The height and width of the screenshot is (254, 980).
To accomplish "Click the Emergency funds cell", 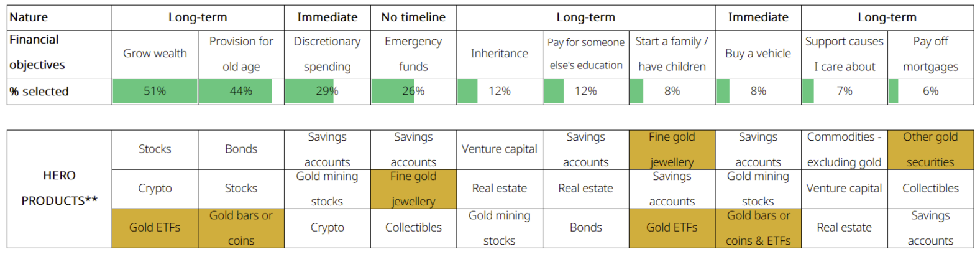I will 413,54.
